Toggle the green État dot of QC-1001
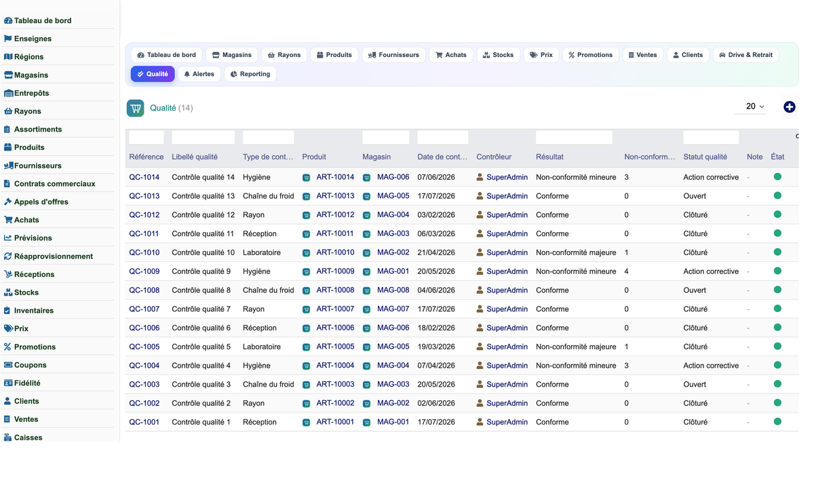 pyautogui.click(x=777, y=422)
